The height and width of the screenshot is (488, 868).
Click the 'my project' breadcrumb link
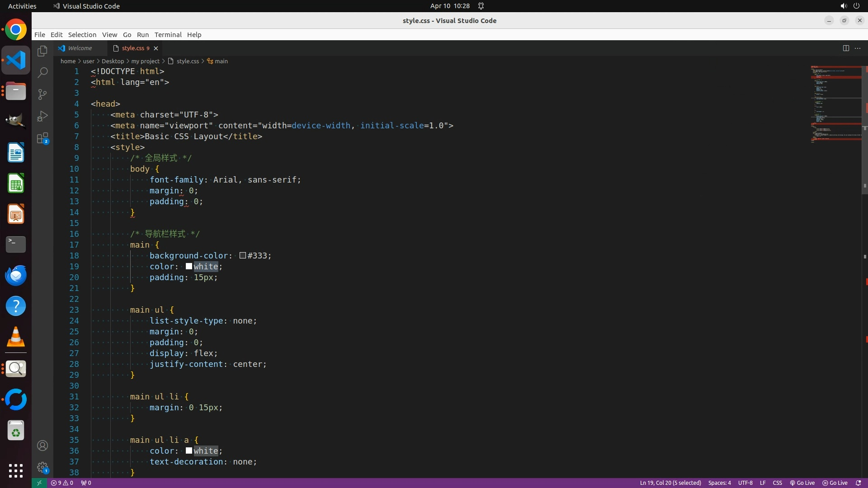click(x=145, y=61)
